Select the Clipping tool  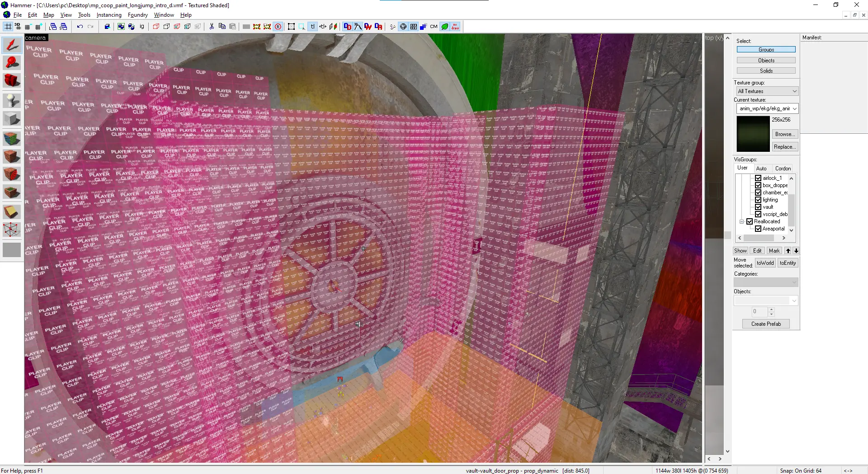click(x=12, y=211)
